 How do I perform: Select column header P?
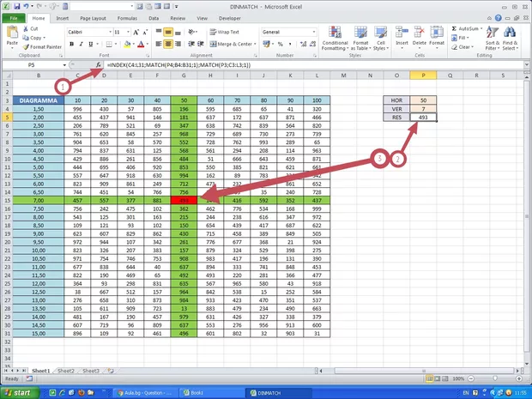point(423,76)
